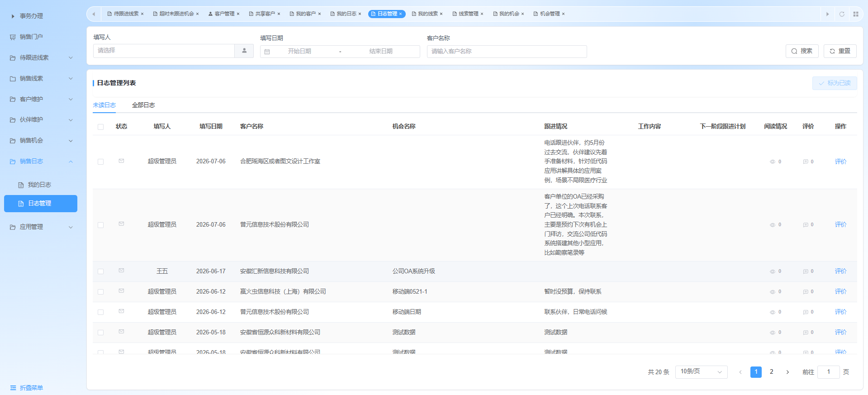Open the 10条/页 page size dropdown

[701, 372]
